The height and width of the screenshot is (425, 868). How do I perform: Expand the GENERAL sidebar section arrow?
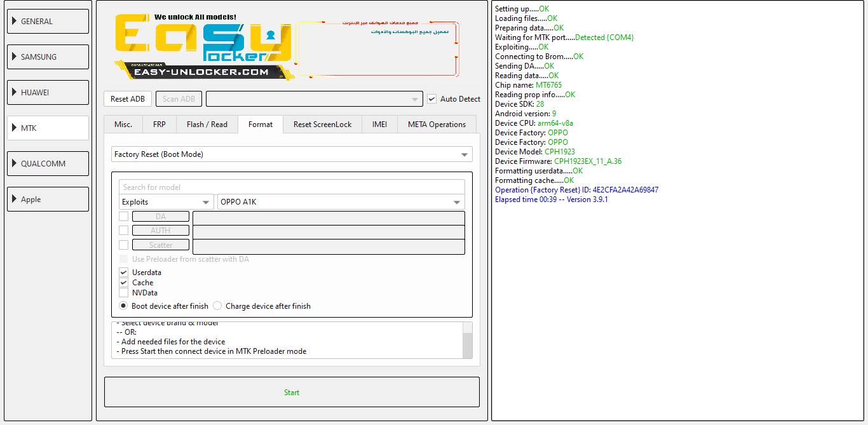(14, 21)
